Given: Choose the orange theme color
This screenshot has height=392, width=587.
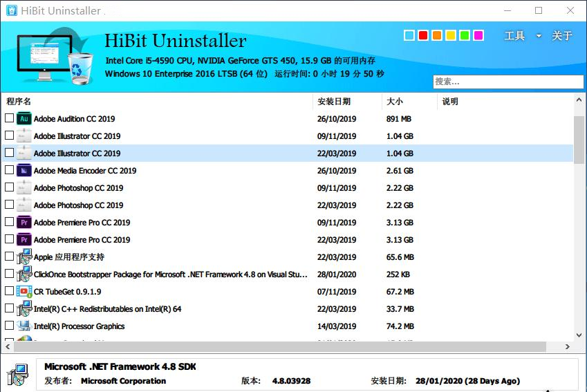Looking at the screenshot, I should [437, 35].
